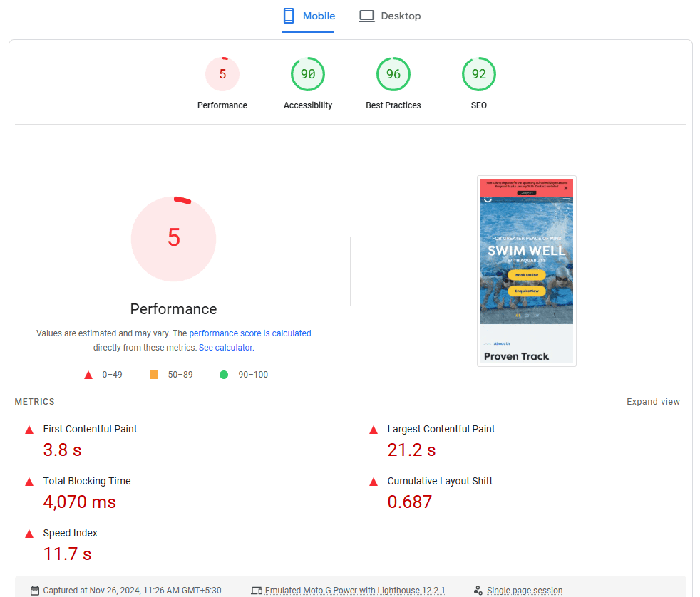Click the 'Single page session' label
This screenshot has height=597, width=700.
coord(524,591)
